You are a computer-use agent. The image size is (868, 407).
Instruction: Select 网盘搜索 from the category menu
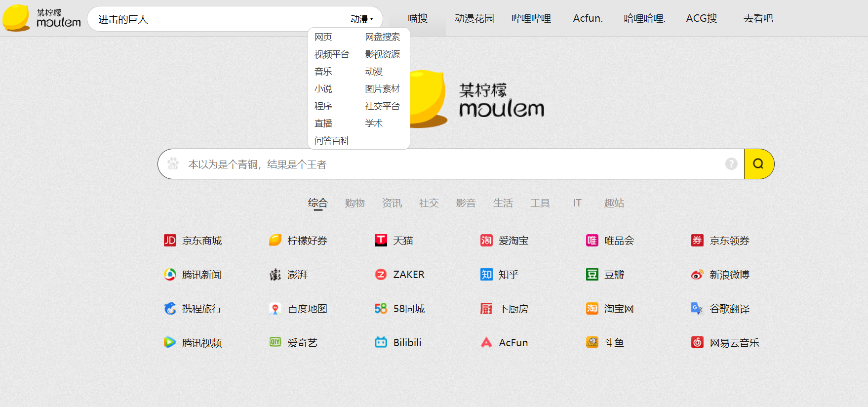point(383,37)
